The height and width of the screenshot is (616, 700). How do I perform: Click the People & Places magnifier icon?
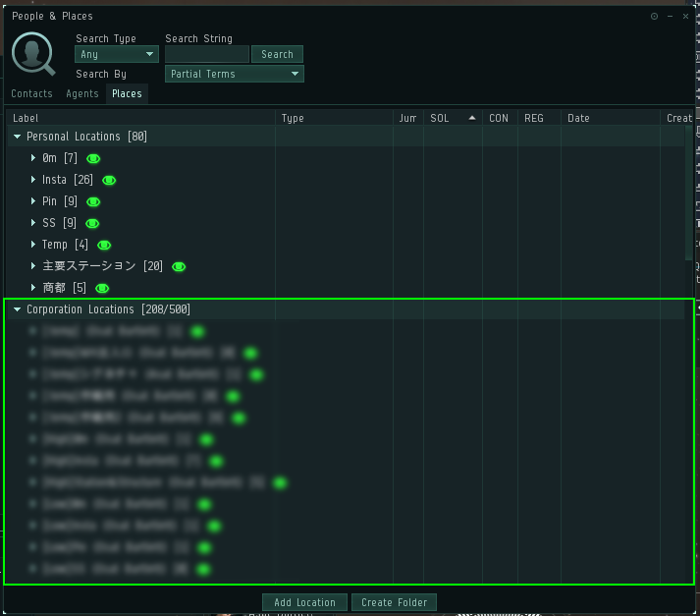click(33, 54)
